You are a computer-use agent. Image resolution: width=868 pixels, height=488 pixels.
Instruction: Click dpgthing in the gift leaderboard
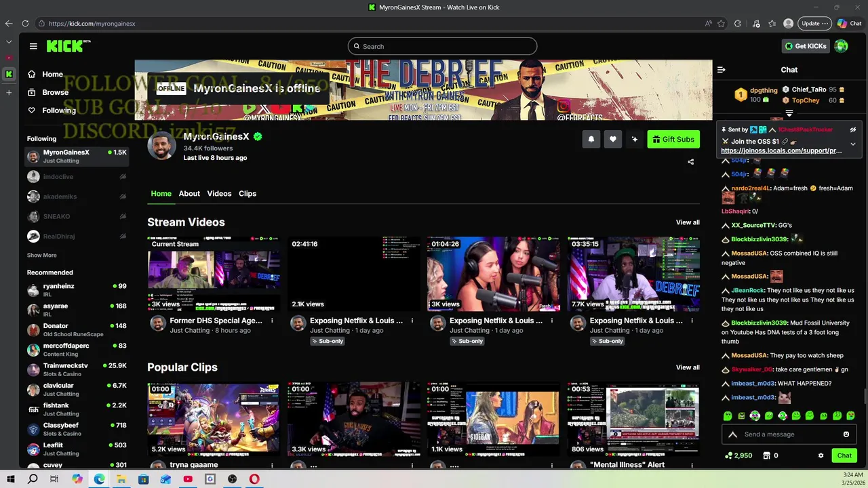tap(764, 90)
